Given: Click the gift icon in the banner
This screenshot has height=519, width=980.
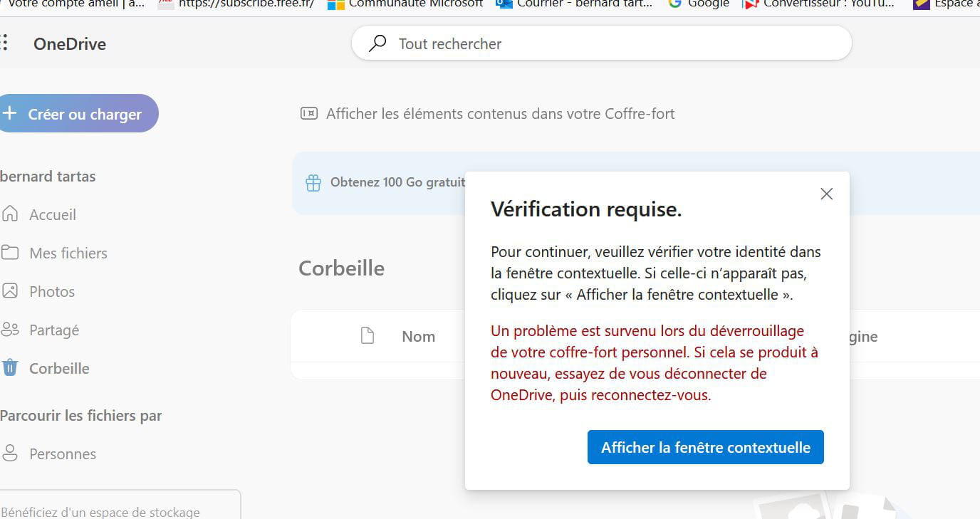Looking at the screenshot, I should click(313, 183).
